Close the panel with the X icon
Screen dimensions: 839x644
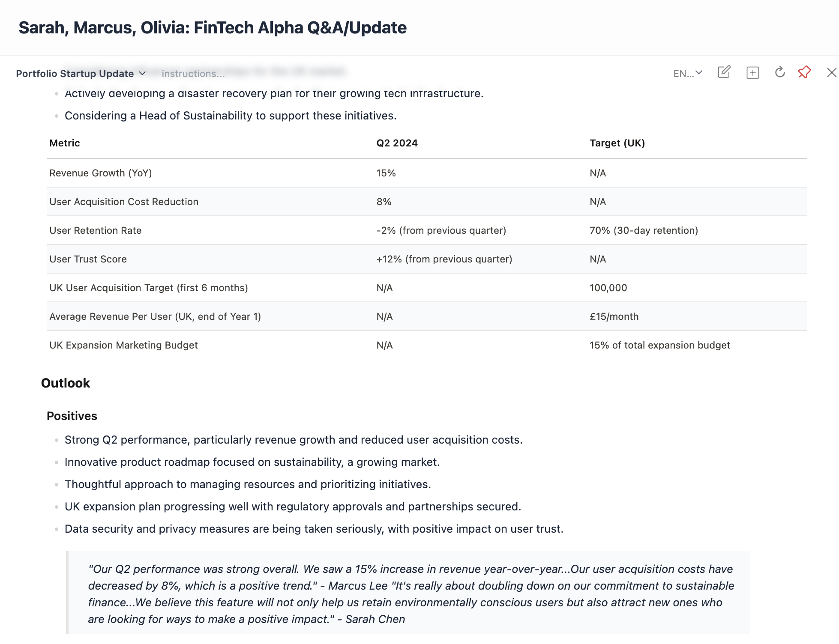coord(831,73)
